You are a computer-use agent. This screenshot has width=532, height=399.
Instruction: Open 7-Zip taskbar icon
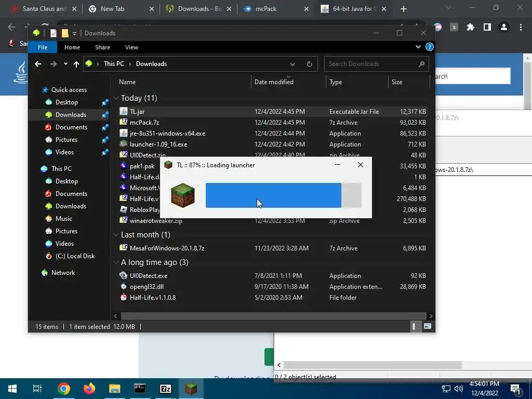tap(166, 389)
